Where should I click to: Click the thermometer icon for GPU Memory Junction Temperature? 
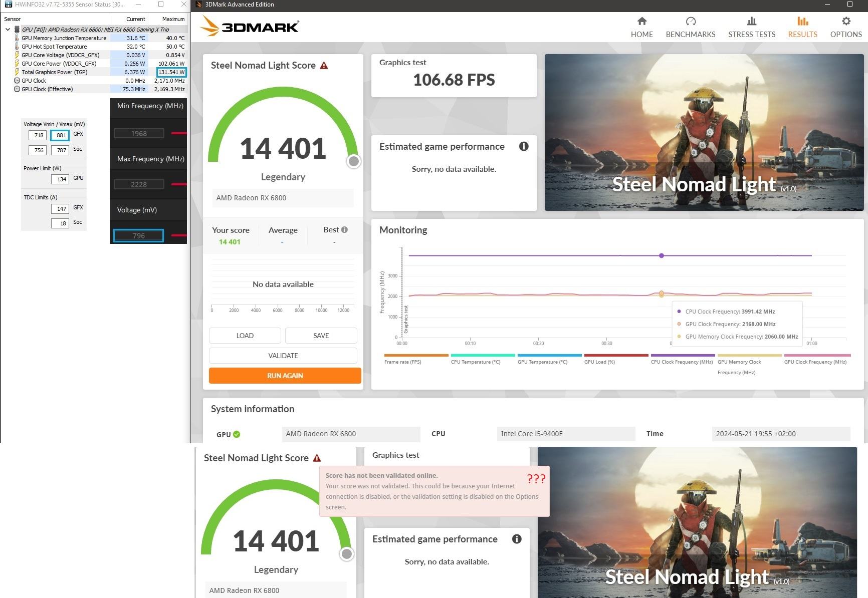pos(17,38)
